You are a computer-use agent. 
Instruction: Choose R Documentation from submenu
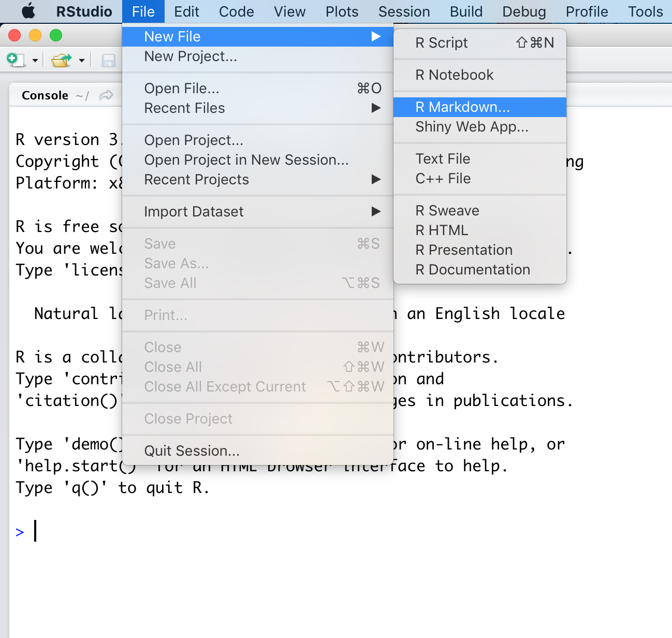click(x=480, y=270)
